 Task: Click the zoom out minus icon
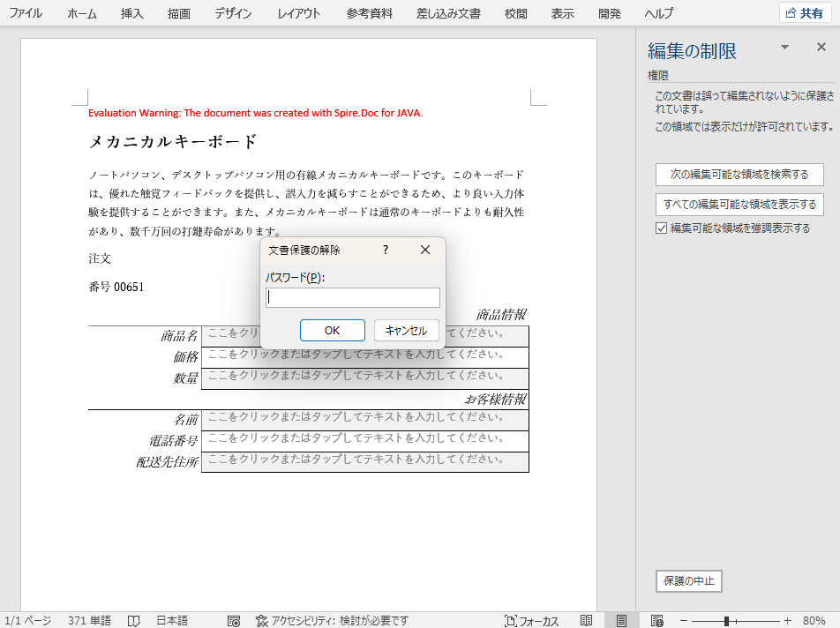(x=683, y=619)
